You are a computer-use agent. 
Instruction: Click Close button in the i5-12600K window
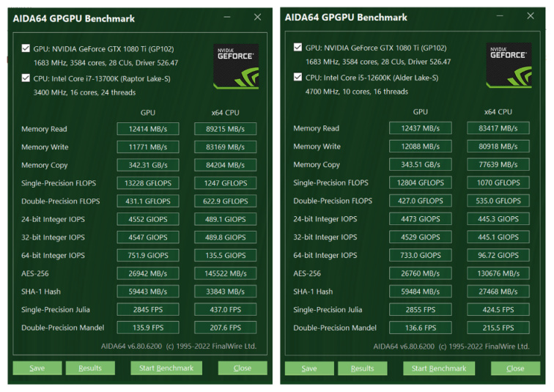(x=515, y=369)
